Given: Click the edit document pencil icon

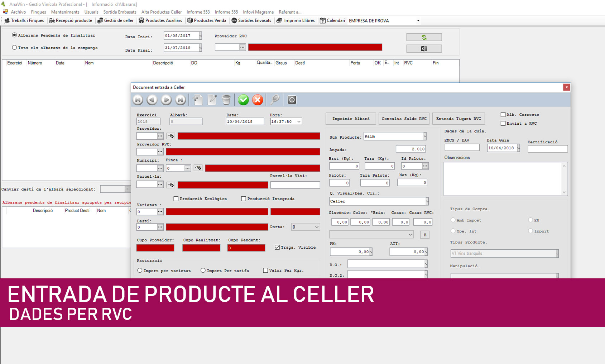Looking at the screenshot, I should (212, 100).
